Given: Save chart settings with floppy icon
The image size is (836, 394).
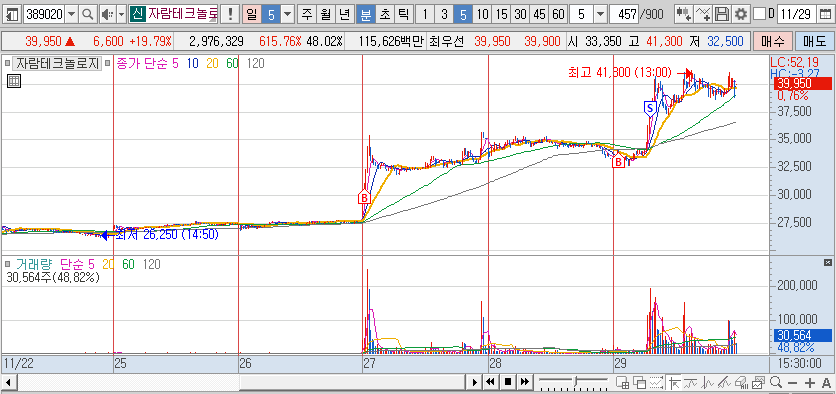Looking at the screenshot, I should point(722,14).
